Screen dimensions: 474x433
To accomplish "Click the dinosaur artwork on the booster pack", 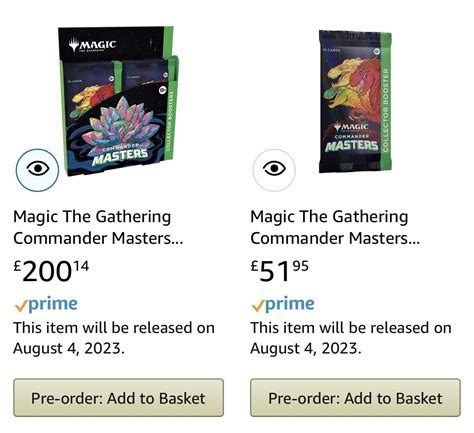I will [354, 90].
